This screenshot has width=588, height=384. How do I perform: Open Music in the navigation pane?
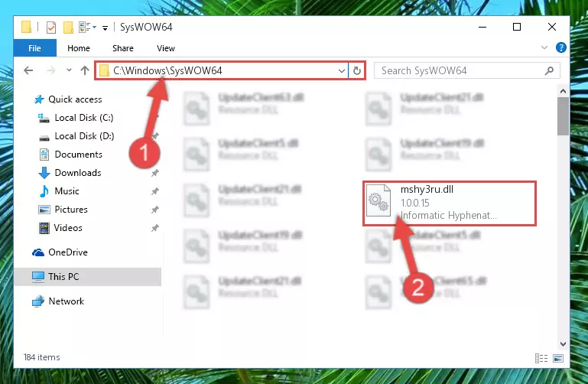pyautogui.click(x=67, y=191)
